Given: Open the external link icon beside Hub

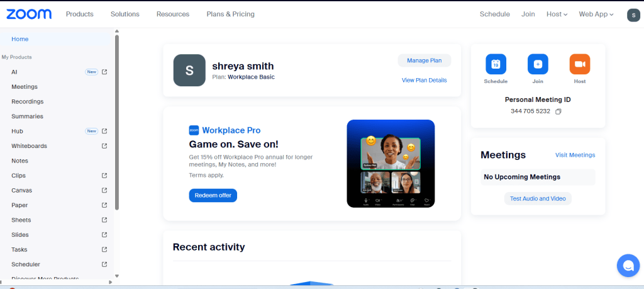Looking at the screenshot, I should [104, 131].
